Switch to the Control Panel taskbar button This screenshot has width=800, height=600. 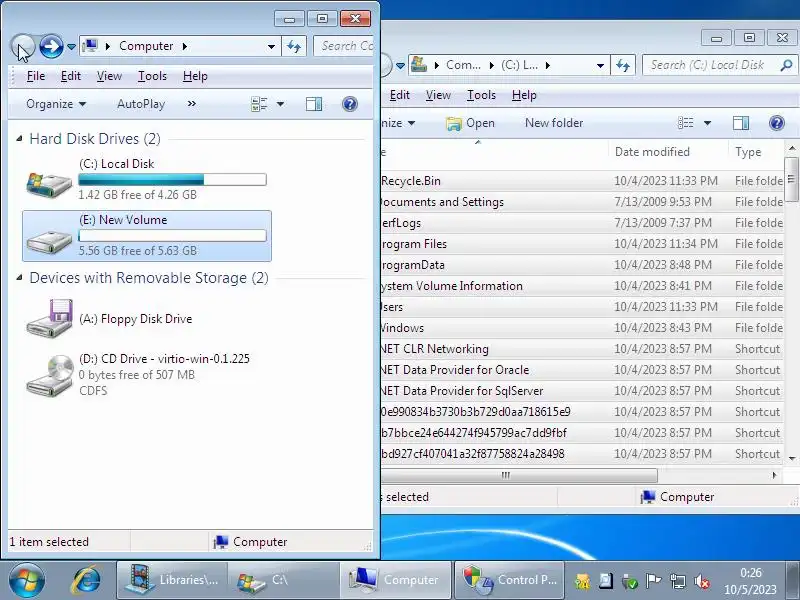[509, 580]
